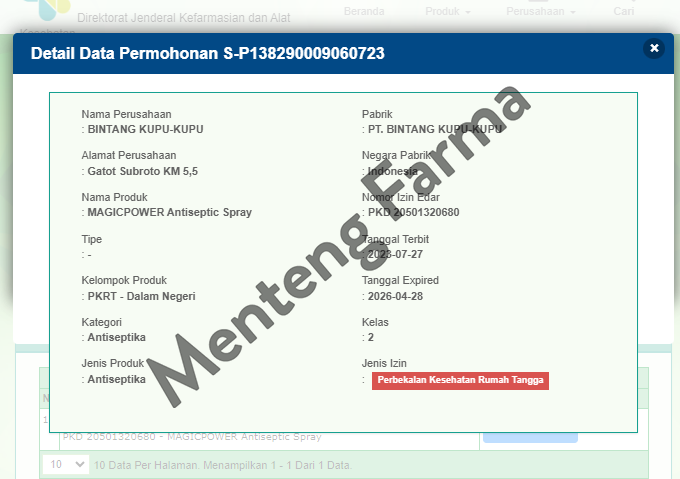
Task: Select the Tanggal Terbit date 2023-07-27
Action: [x=395, y=254]
